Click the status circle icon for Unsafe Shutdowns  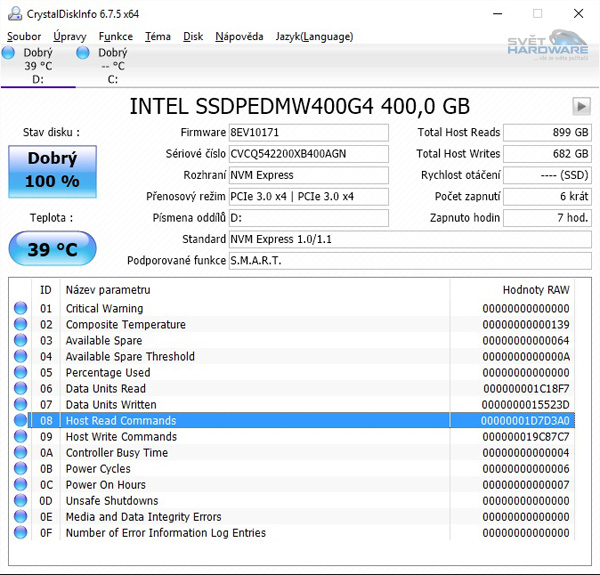click(20, 500)
